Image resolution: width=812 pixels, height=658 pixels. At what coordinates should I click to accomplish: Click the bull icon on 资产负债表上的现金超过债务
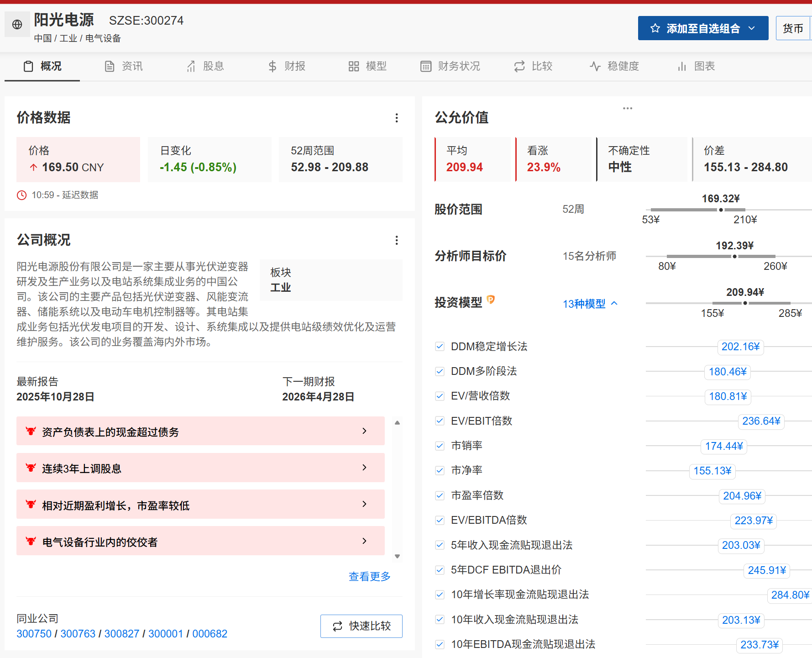coord(31,431)
